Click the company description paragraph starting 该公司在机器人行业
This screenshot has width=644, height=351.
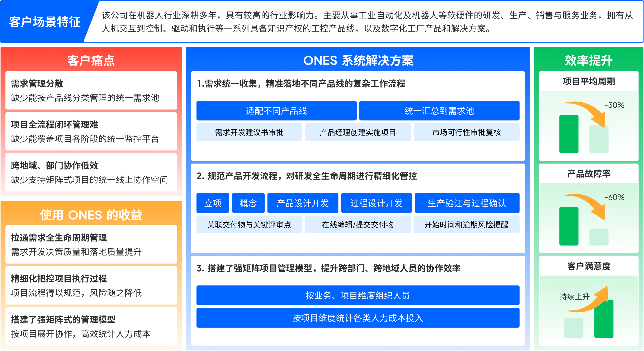[x=367, y=22]
